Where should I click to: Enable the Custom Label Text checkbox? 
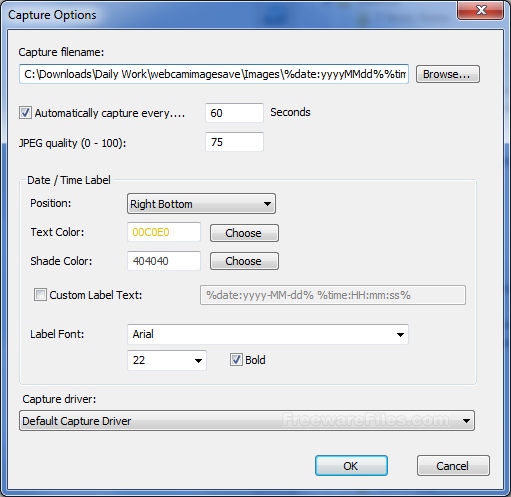[x=40, y=295]
